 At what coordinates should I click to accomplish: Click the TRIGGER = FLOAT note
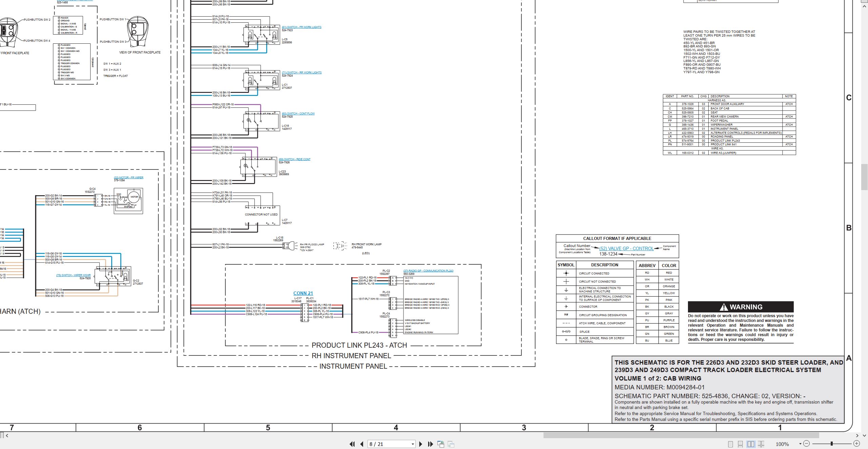116,76
